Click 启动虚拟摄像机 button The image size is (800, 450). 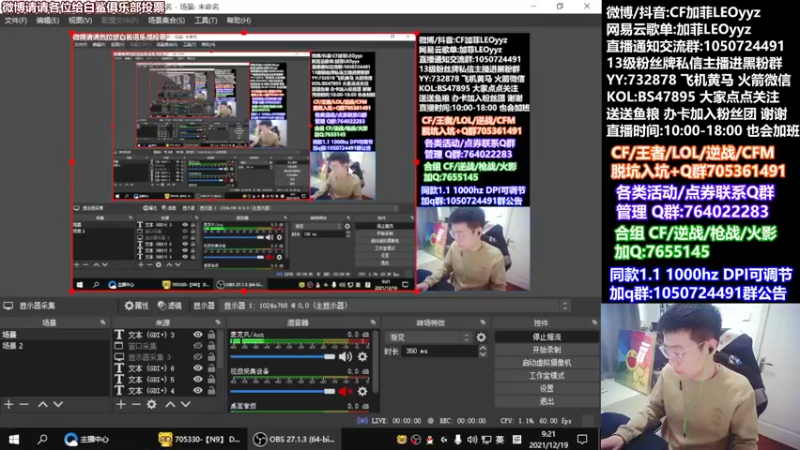coord(546,363)
